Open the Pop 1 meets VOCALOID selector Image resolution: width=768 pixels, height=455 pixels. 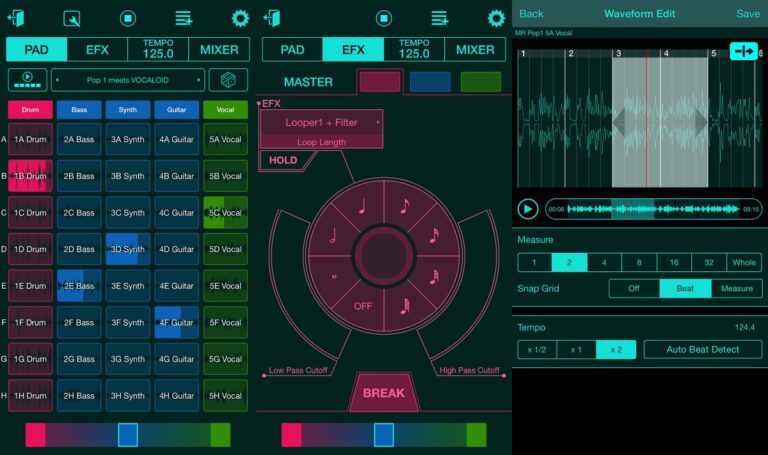tap(128, 80)
